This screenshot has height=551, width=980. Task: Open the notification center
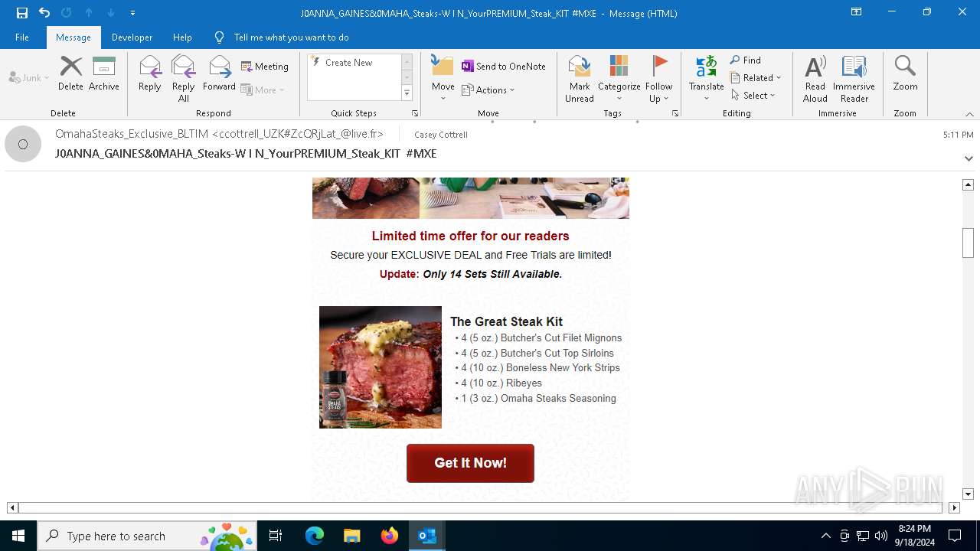pyautogui.click(x=955, y=536)
